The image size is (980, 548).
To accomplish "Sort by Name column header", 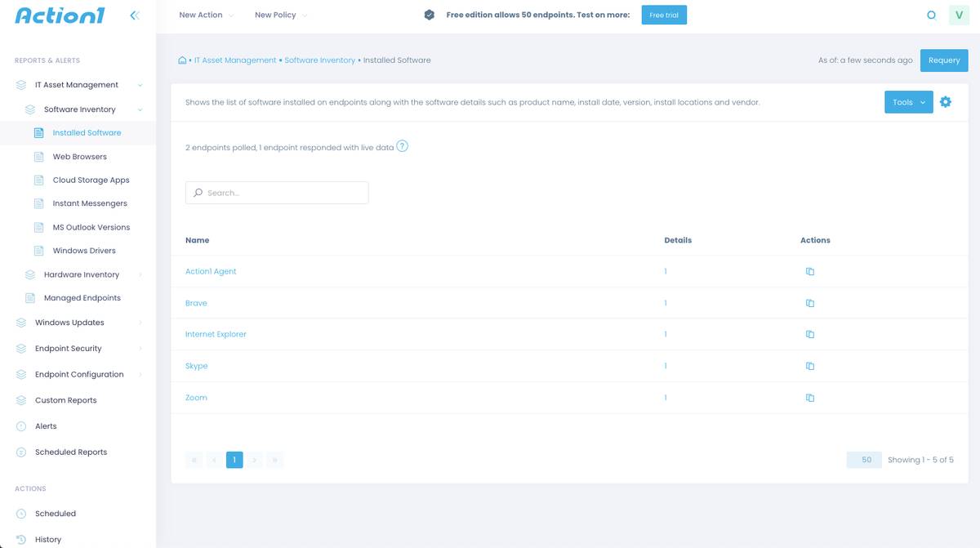I will (x=198, y=240).
